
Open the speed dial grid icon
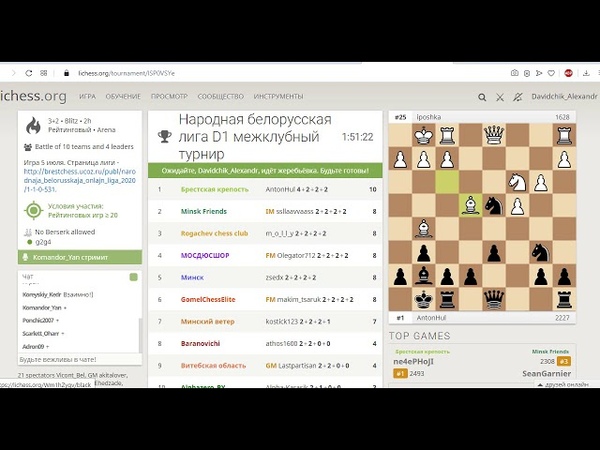44,73
